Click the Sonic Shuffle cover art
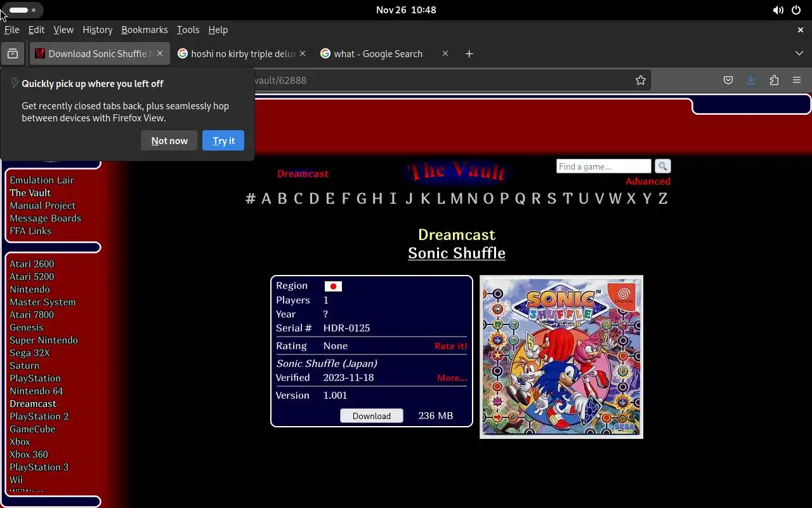This screenshot has width=812, height=508. coord(561,357)
